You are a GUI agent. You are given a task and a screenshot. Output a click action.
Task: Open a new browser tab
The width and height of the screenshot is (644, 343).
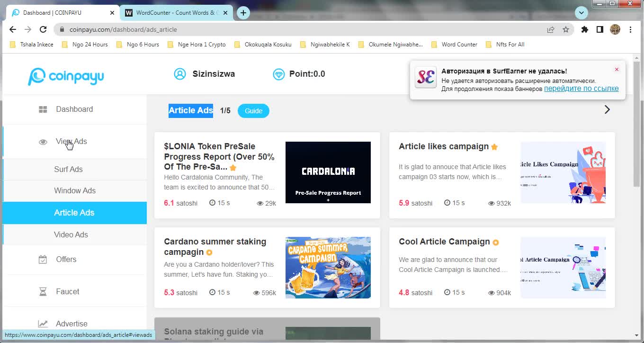243,13
